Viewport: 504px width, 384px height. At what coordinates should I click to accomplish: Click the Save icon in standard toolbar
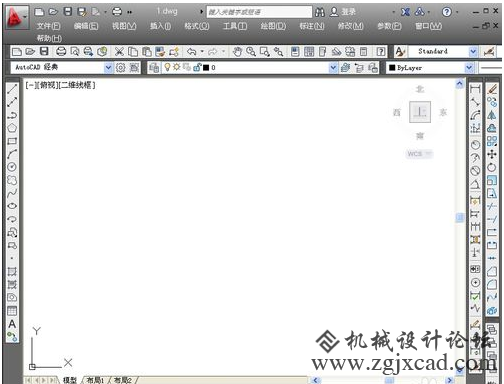point(44,51)
